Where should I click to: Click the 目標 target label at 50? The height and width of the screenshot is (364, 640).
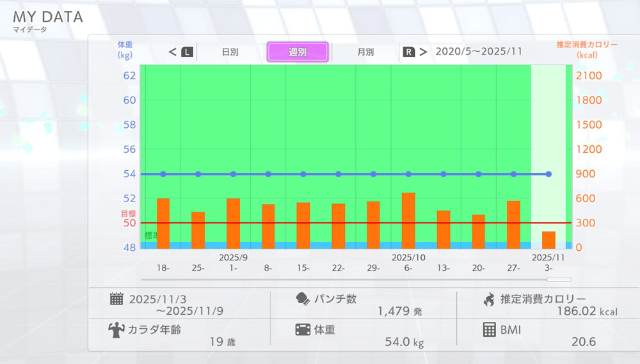(128, 214)
